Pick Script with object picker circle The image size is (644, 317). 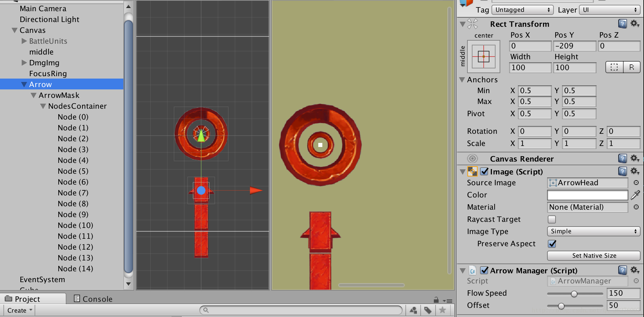636,281
